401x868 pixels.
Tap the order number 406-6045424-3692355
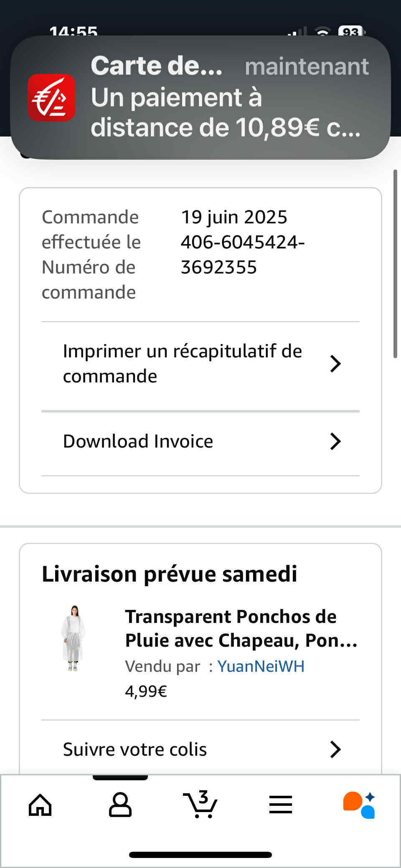point(243,255)
